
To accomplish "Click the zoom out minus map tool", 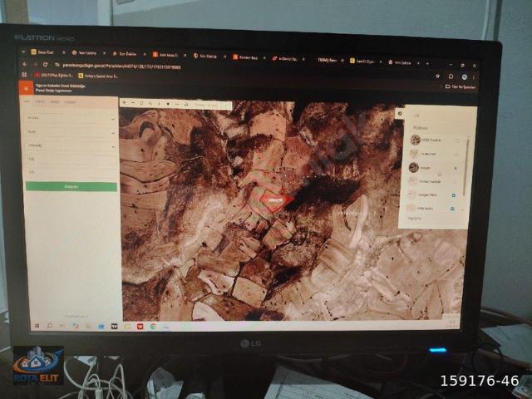I will [133, 103].
